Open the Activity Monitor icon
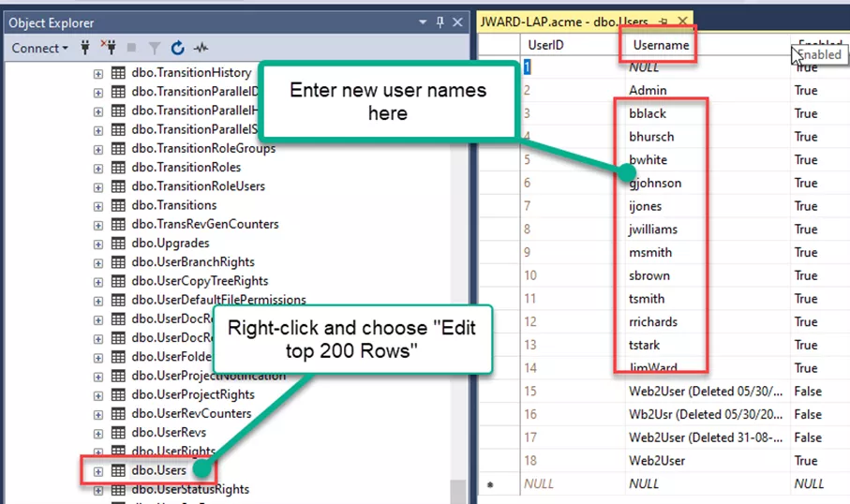 coord(201,48)
